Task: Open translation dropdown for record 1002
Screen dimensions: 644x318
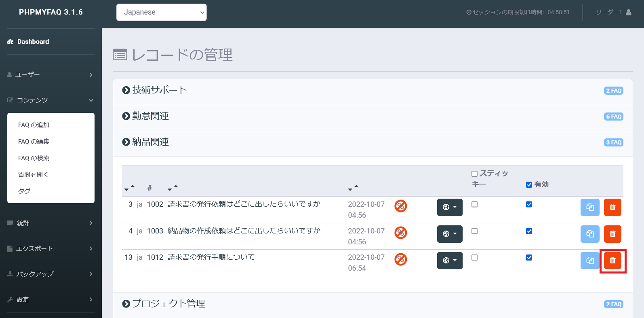Action: pyautogui.click(x=450, y=207)
